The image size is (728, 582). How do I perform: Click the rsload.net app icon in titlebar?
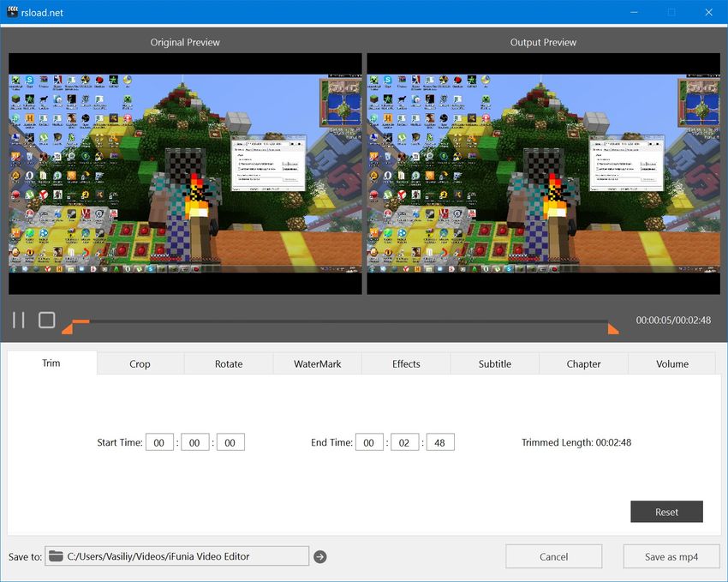(11, 12)
